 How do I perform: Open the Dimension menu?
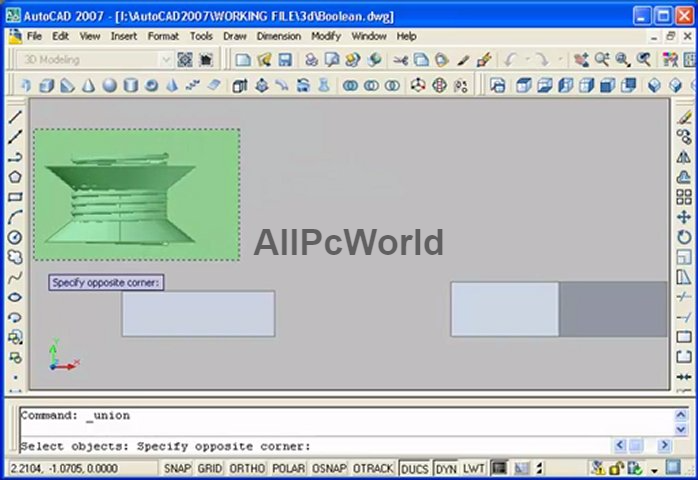click(x=278, y=36)
